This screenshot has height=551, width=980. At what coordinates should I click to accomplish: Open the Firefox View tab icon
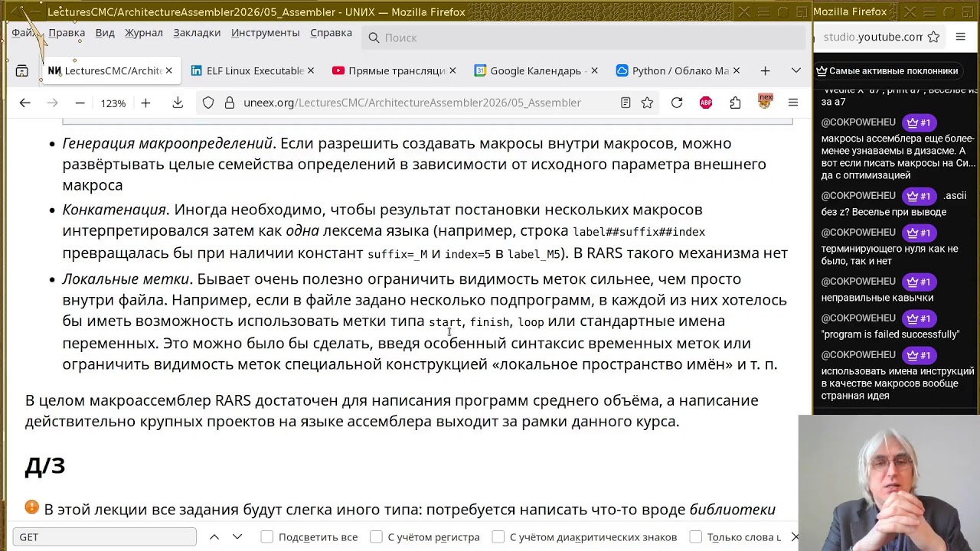(x=22, y=70)
